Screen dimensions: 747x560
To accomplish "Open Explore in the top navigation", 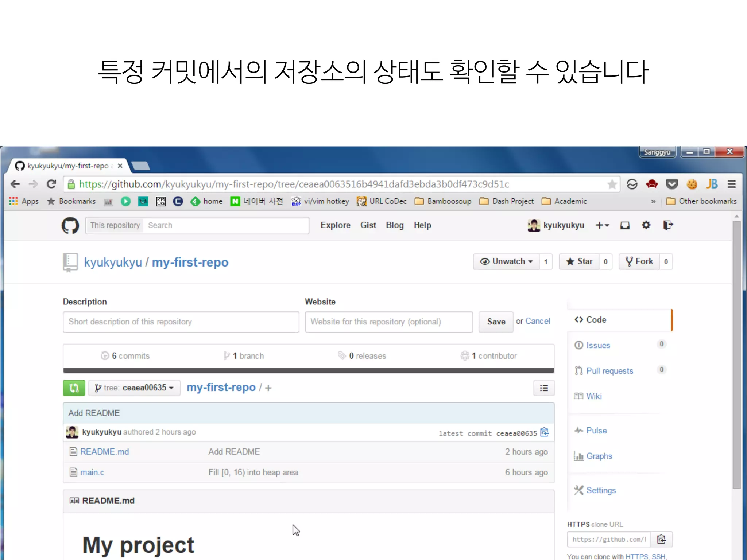I will pyautogui.click(x=336, y=225).
